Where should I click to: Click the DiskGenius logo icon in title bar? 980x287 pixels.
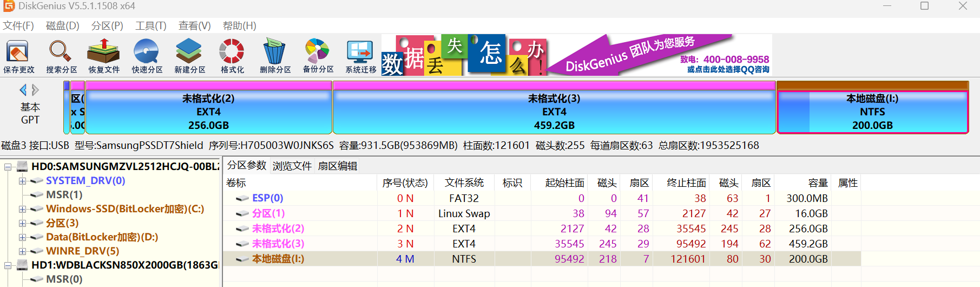(x=9, y=6)
